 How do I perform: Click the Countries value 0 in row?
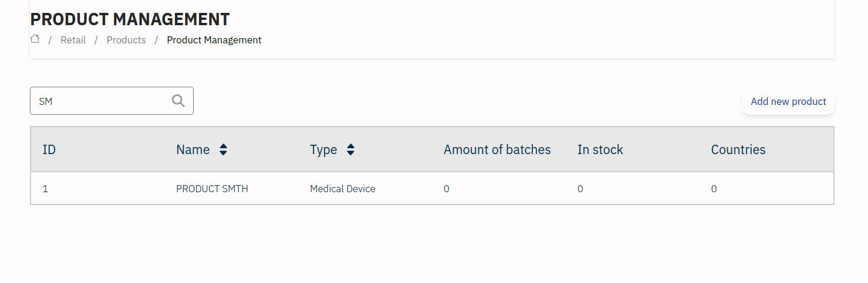coord(714,189)
